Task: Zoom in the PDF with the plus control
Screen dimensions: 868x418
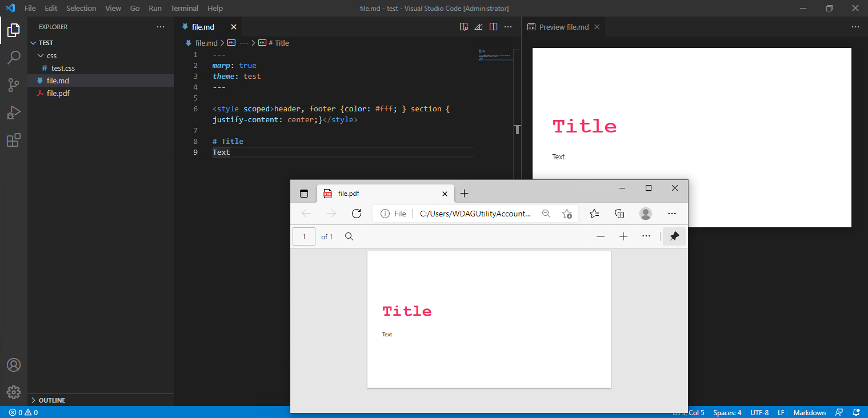Action: (623, 236)
